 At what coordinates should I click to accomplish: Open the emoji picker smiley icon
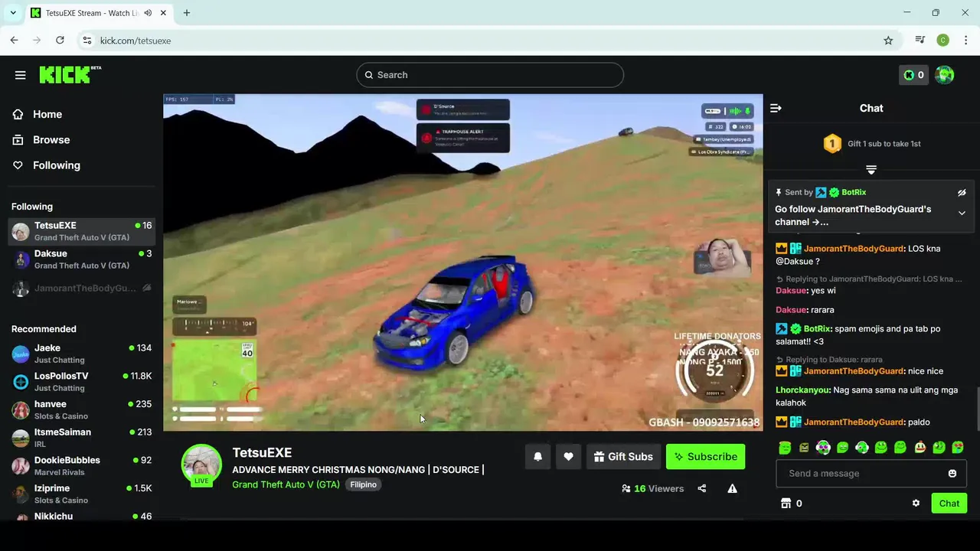(x=952, y=474)
